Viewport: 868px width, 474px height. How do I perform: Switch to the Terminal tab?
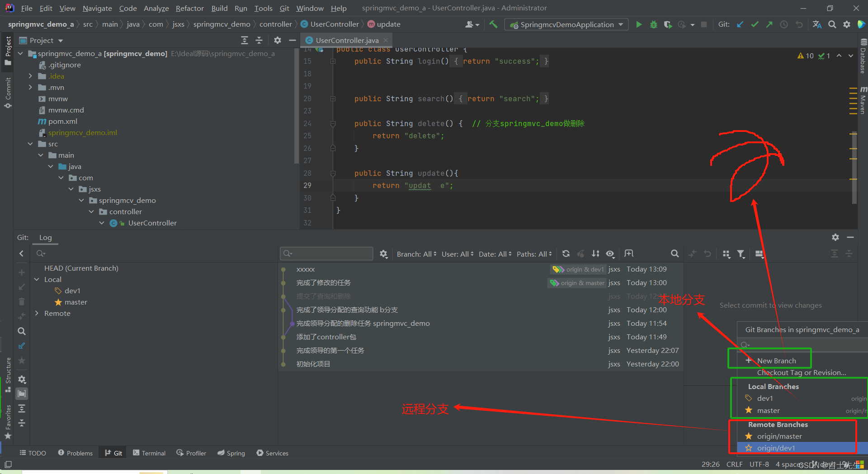(149, 453)
